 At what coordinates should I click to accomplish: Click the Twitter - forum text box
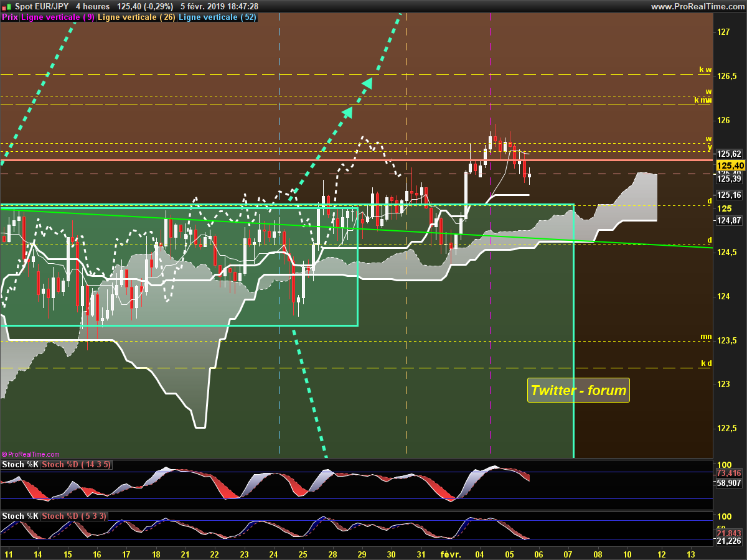click(578, 391)
